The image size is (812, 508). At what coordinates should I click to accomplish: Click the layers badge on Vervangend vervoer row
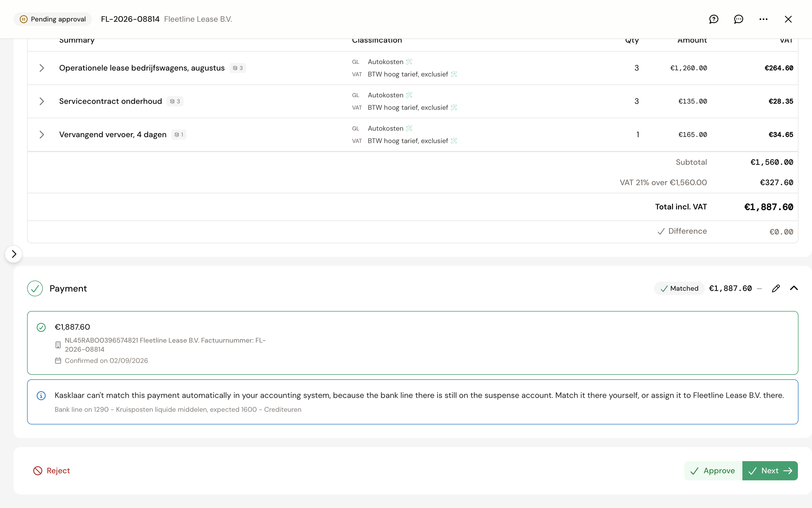point(178,134)
